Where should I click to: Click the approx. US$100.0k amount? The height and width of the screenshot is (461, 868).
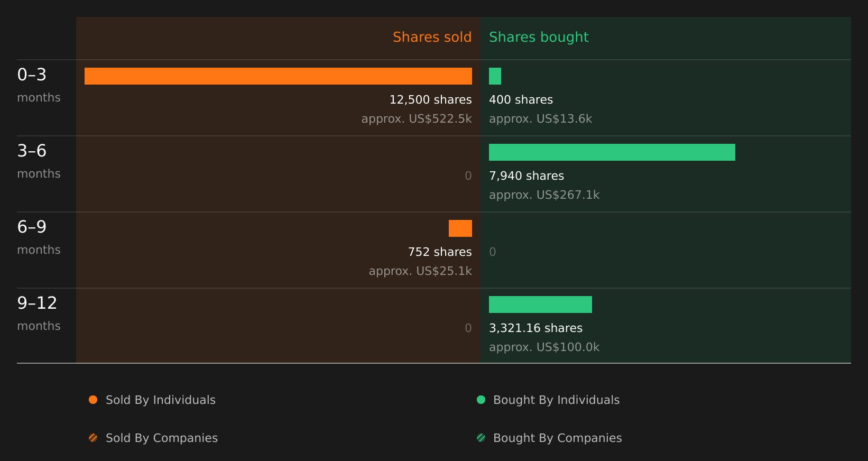click(x=544, y=347)
